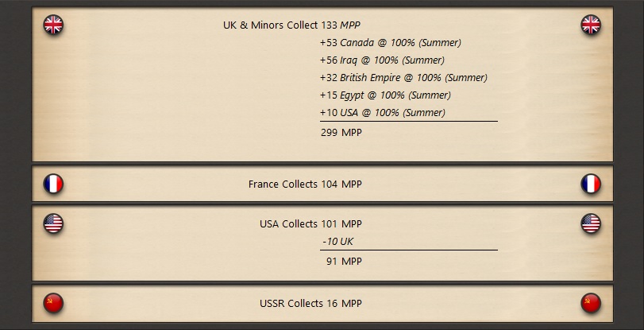Click USA Collects 101 MPP heading
The width and height of the screenshot is (644, 330).
tap(310, 223)
